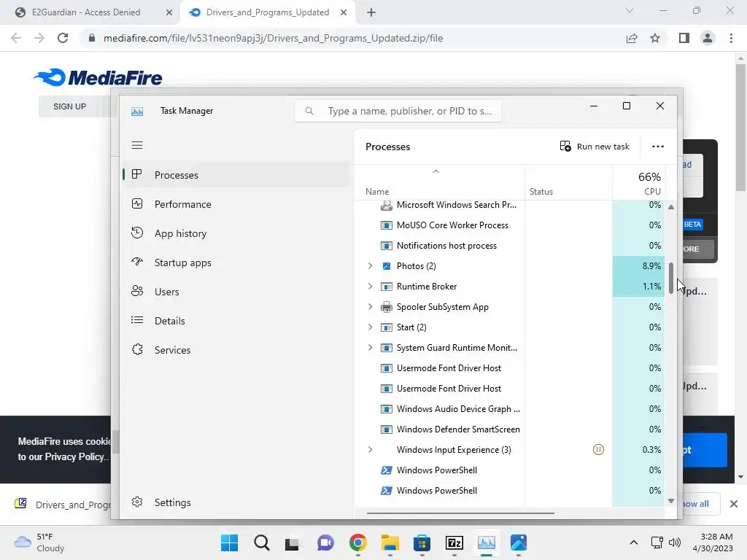Toggle Chrome side panel
Viewport: 747px width, 560px height.
click(684, 38)
